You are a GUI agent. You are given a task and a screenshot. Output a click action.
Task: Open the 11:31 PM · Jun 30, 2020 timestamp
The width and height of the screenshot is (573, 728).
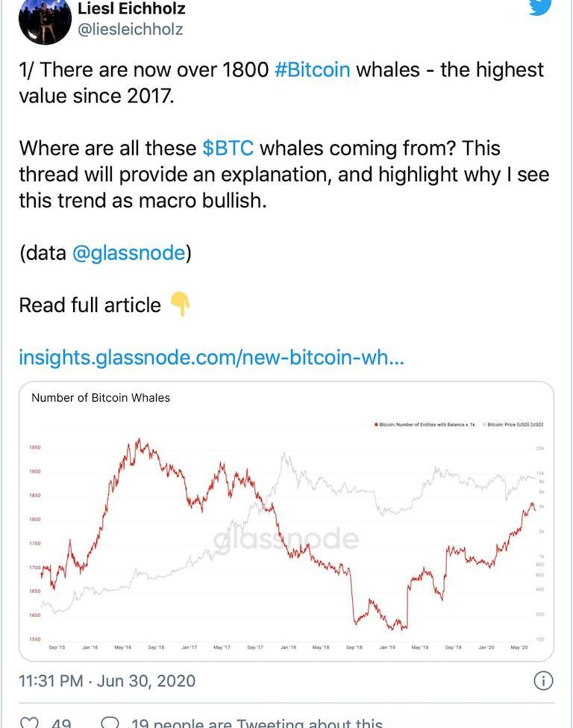coord(107,681)
